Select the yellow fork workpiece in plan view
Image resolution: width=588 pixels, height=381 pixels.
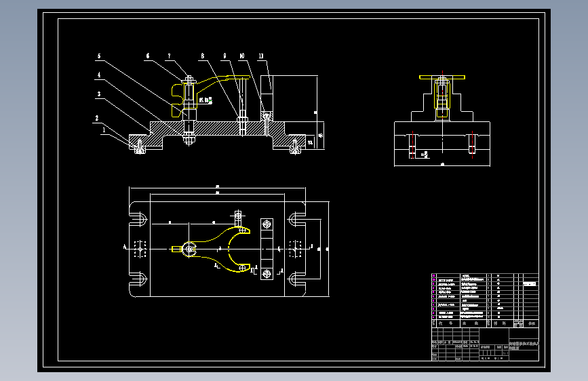(x=211, y=249)
